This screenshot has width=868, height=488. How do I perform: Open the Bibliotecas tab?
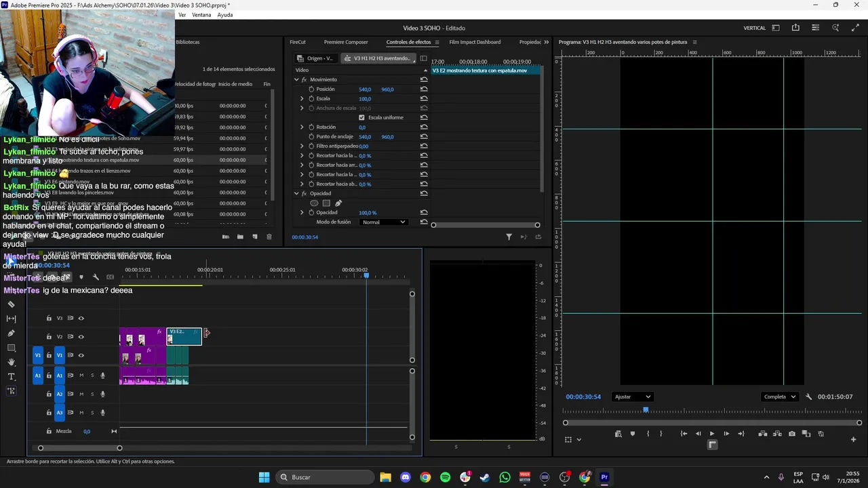click(188, 42)
